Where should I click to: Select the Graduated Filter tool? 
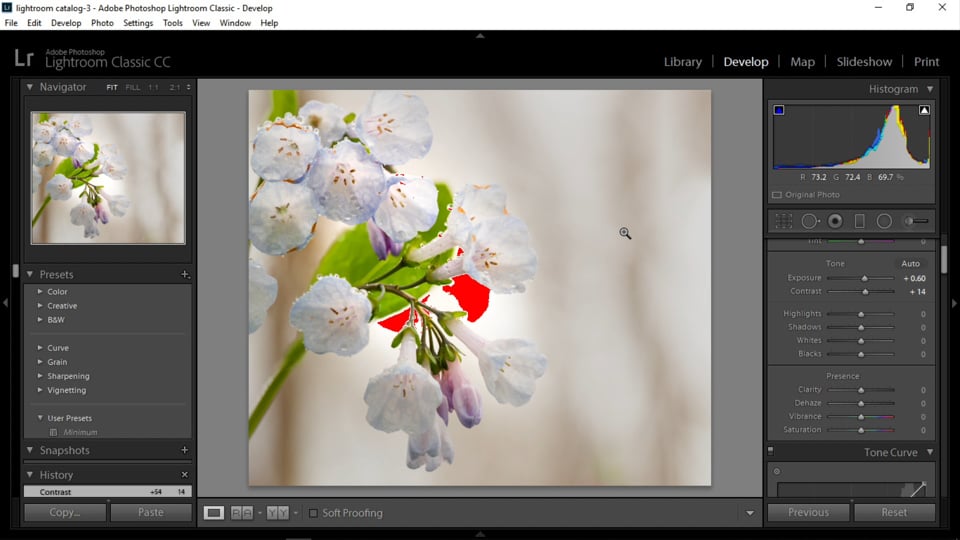coord(860,221)
